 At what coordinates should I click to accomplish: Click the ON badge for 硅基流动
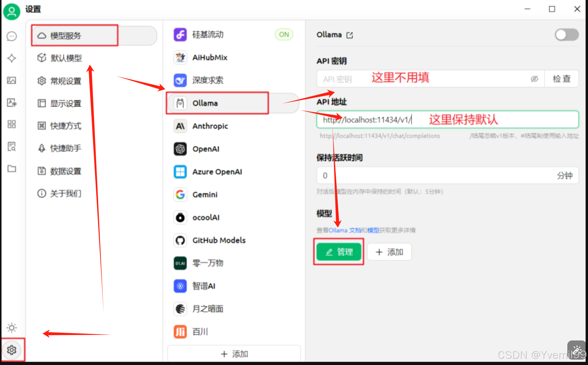(284, 34)
